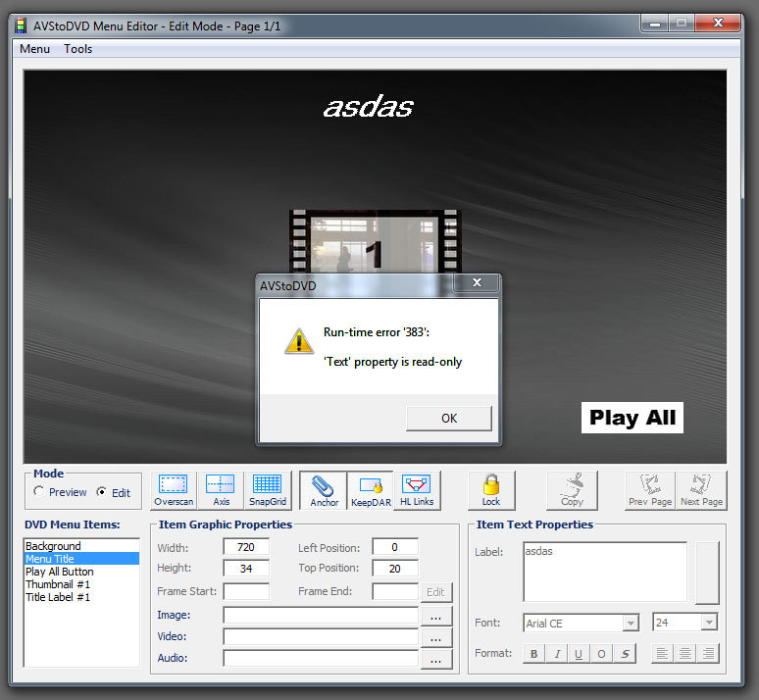Image resolution: width=759 pixels, height=700 pixels.
Task: Click the Audio path field
Action: pos(321,659)
